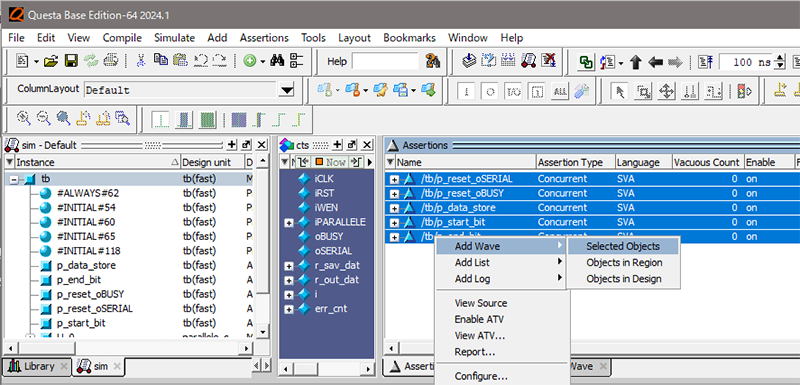The image size is (800, 385).
Task: Save using the floppy disk icon
Action: click(71, 62)
